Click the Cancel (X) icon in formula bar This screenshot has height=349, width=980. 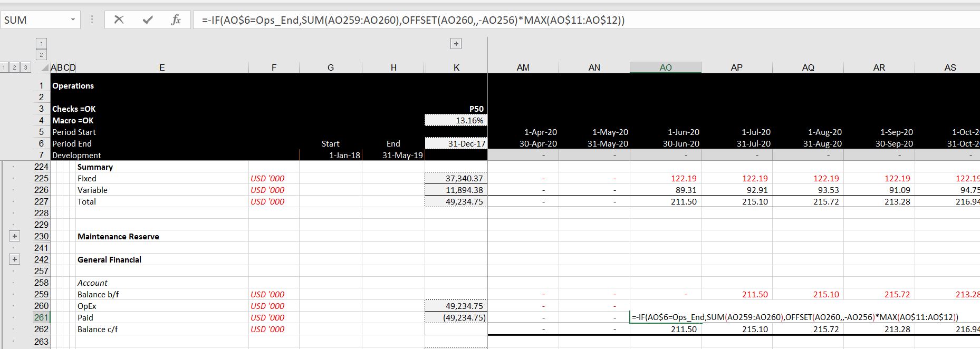119,20
